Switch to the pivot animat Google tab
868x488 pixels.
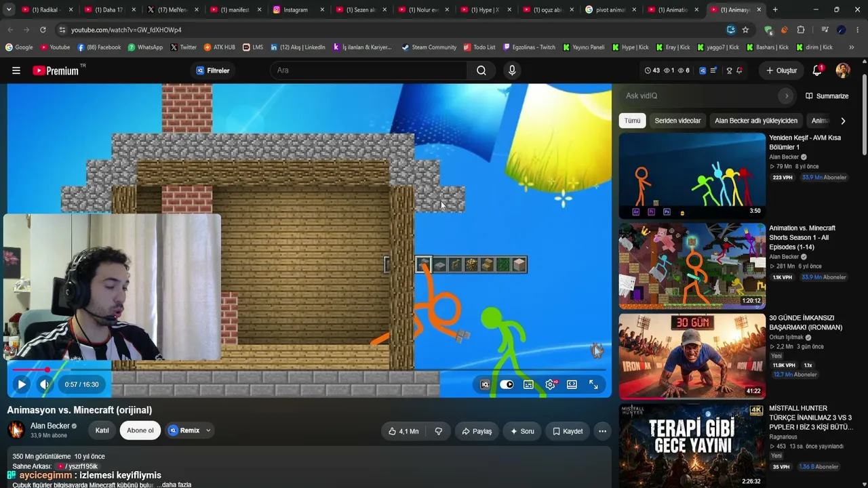(611, 9)
